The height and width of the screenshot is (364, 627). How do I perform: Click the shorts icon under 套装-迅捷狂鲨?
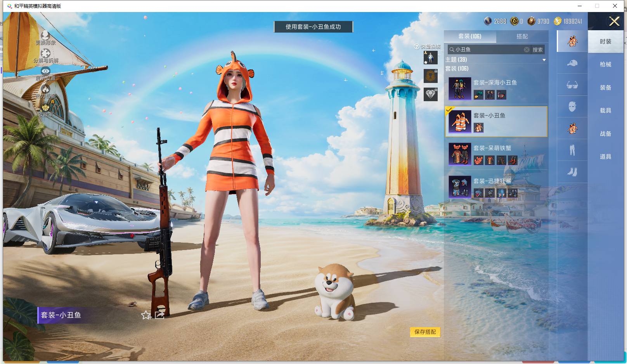click(x=501, y=193)
